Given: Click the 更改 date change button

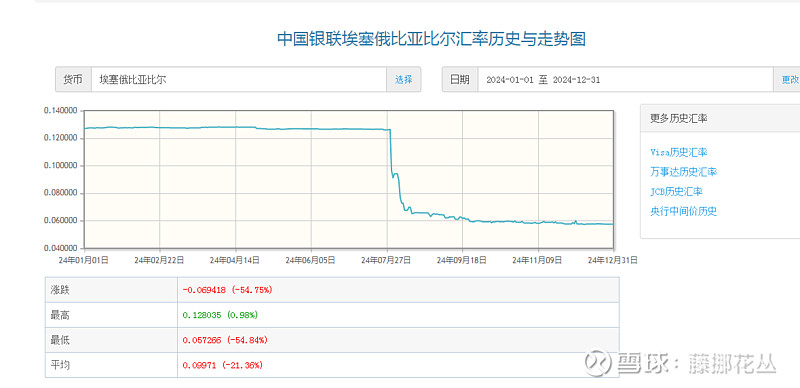Looking at the screenshot, I should pyautogui.click(x=789, y=80).
